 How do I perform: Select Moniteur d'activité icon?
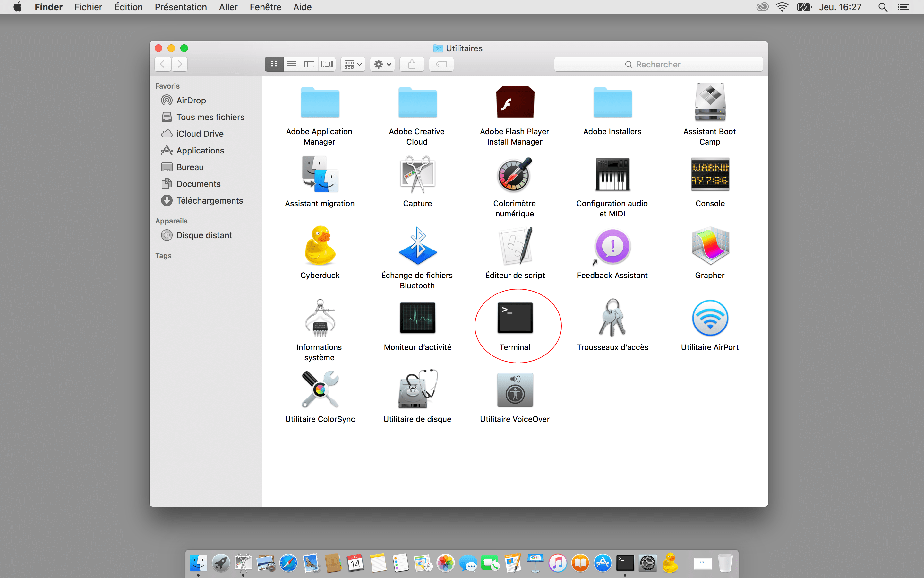click(x=417, y=318)
